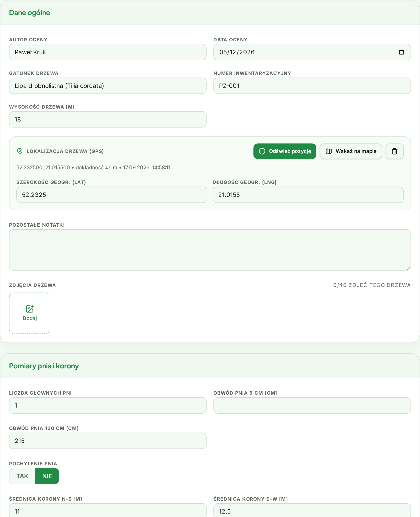Edit the Obwód pnia 130 cm field
Viewport: 420px width, 517px height.
coord(108,441)
